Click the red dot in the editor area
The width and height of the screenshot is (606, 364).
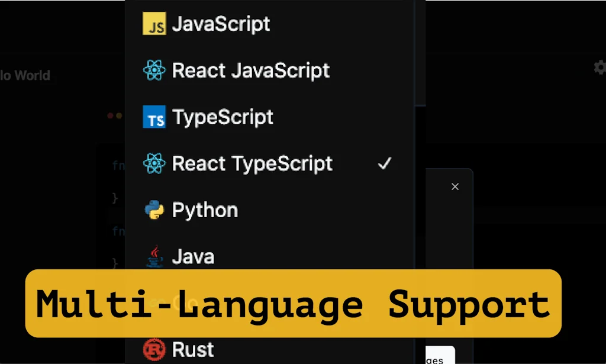(111, 116)
